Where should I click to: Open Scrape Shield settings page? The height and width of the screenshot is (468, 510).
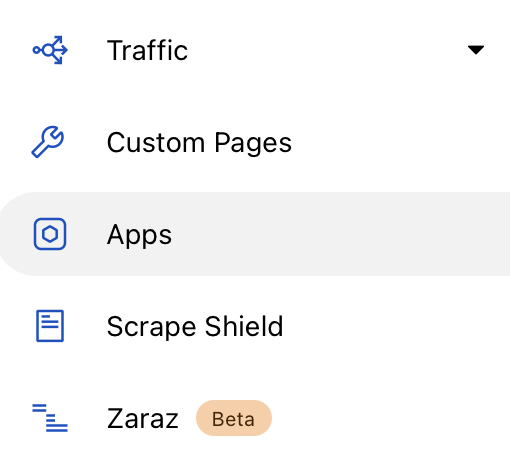(x=195, y=326)
